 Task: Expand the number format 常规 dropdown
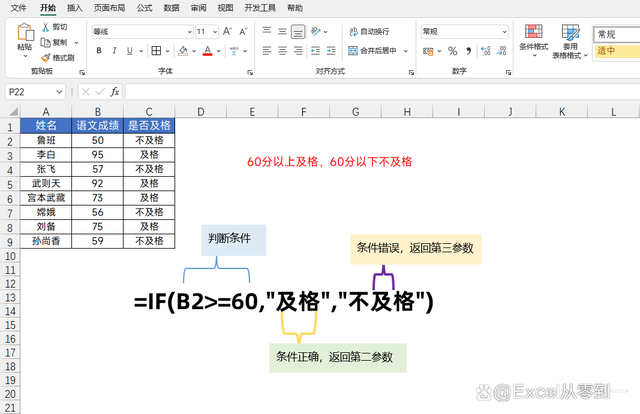504,31
